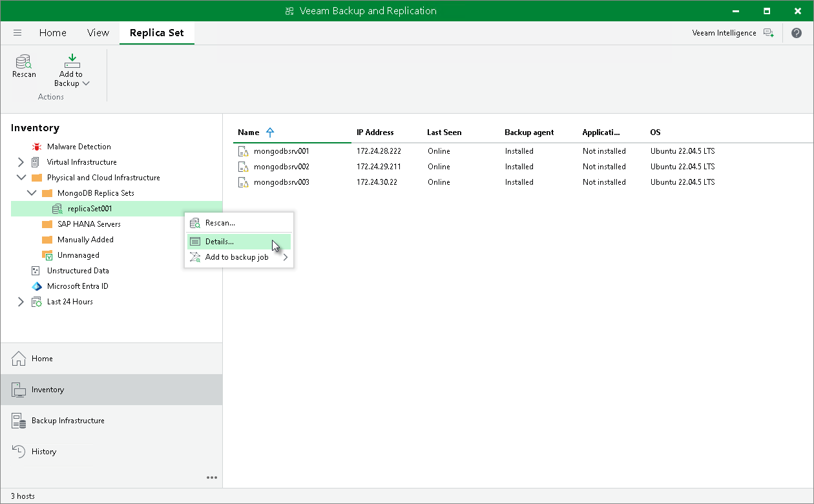The height and width of the screenshot is (504, 814).
Task: Sort by Last Seen column header
Action: pos(444,132)
